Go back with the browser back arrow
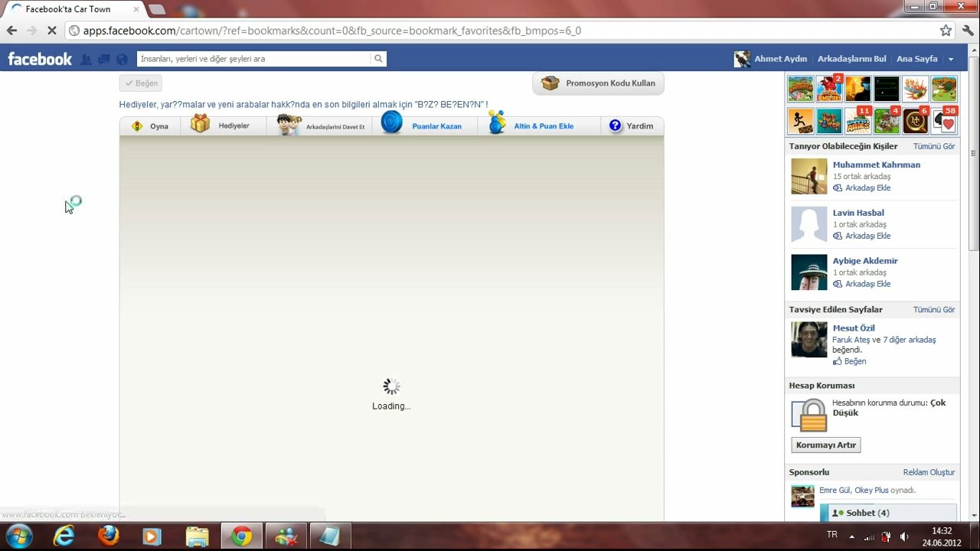Screen dimensions: 980x551 click(x=11, y=31)
